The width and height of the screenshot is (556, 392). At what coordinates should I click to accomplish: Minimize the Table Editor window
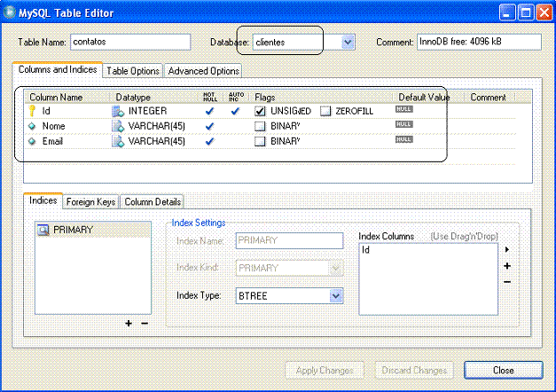coord(507,12)
